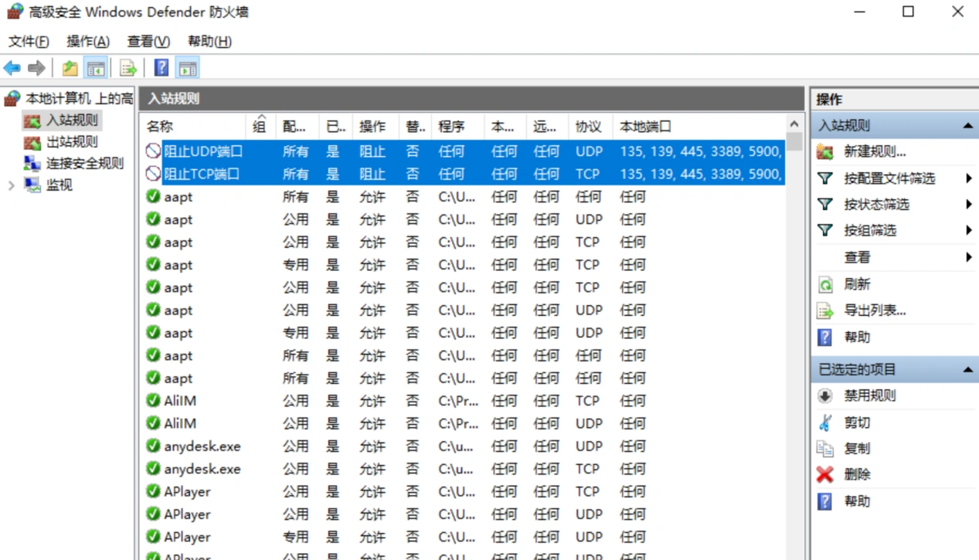
Task: Click the app icon in the title bar
Action: 15,12
